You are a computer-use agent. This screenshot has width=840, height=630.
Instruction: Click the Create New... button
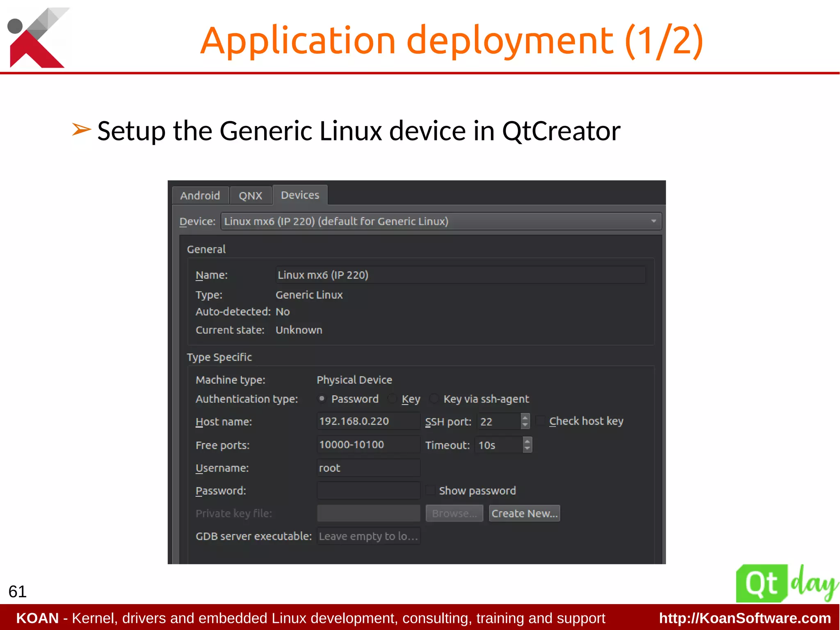pos(524,513)
